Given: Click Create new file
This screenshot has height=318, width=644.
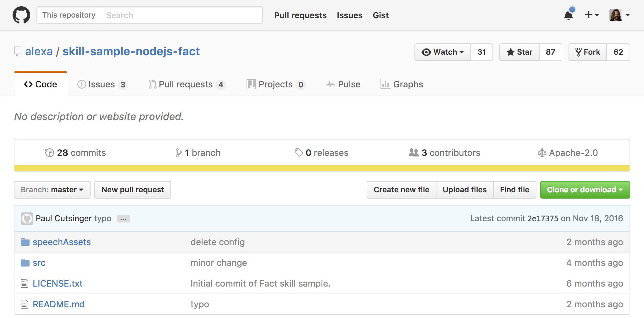Looking at the screenshot, I should click(x=402, y=190).
